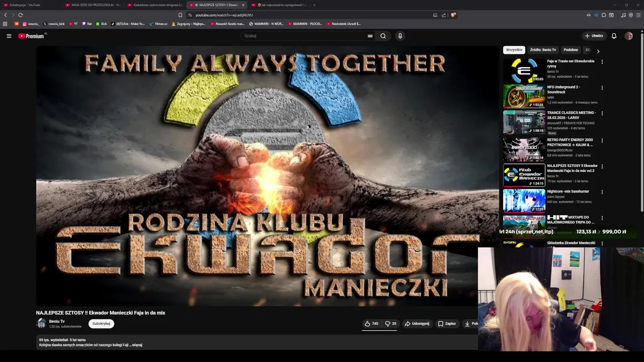Open RETRO PARTY ENERGY 2000 thumbnail

click(x=524, y=149)
